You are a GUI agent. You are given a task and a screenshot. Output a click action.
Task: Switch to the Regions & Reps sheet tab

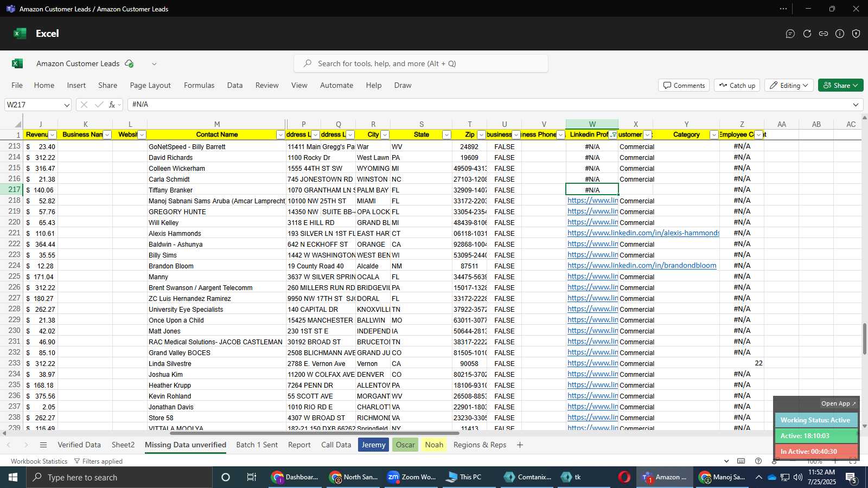point(480,445)
